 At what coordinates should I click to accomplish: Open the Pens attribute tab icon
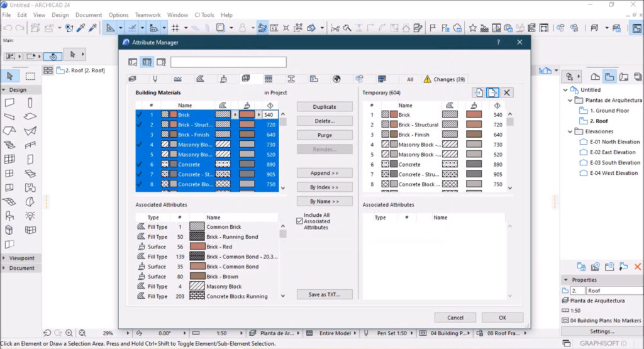[x=155, y=79]
